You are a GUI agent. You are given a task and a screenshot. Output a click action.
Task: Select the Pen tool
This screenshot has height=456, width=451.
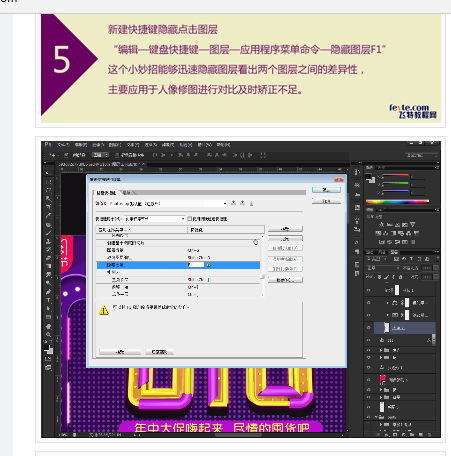(x=49, y=292)
